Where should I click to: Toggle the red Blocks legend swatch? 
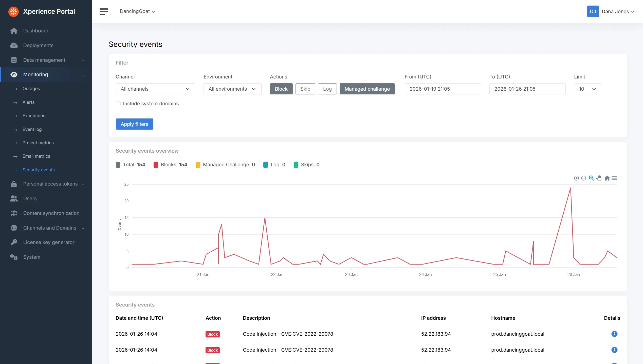pos(156,165)
